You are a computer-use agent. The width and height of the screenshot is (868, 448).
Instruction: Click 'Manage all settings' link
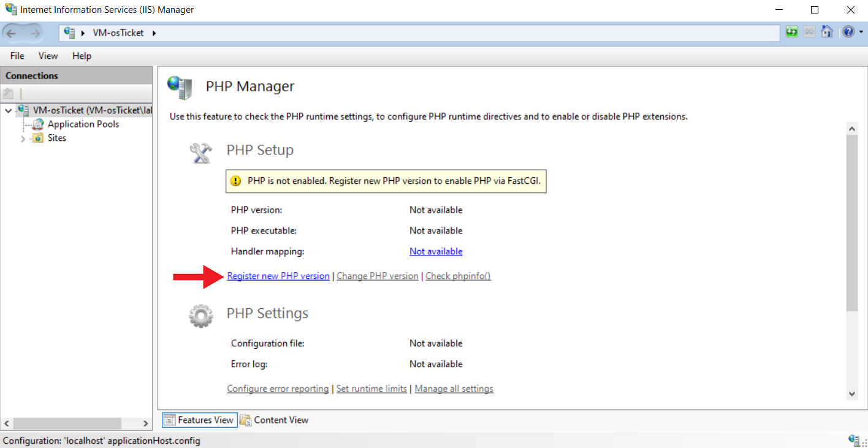[x=454, y=389]
